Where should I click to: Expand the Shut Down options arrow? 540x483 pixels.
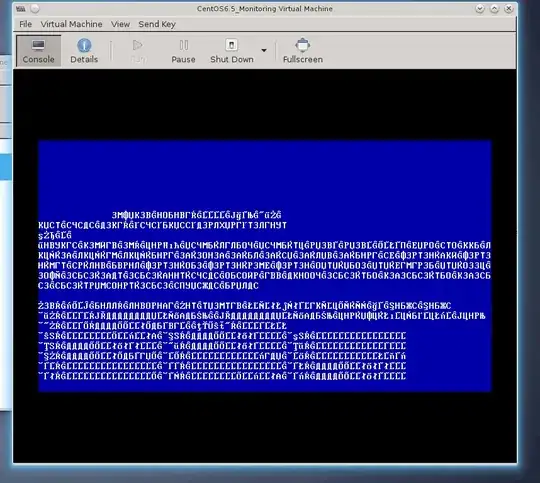pos(264,51)
